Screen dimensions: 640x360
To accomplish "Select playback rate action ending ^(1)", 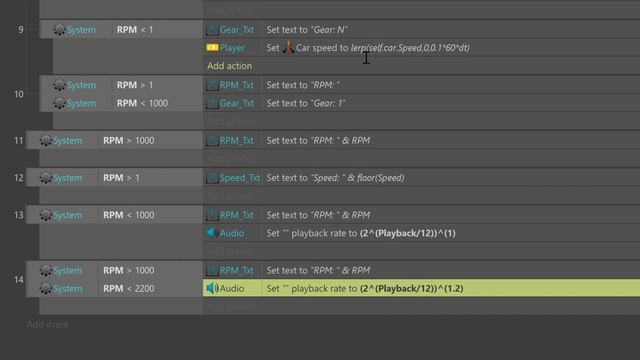I will [x=361, y=233].
